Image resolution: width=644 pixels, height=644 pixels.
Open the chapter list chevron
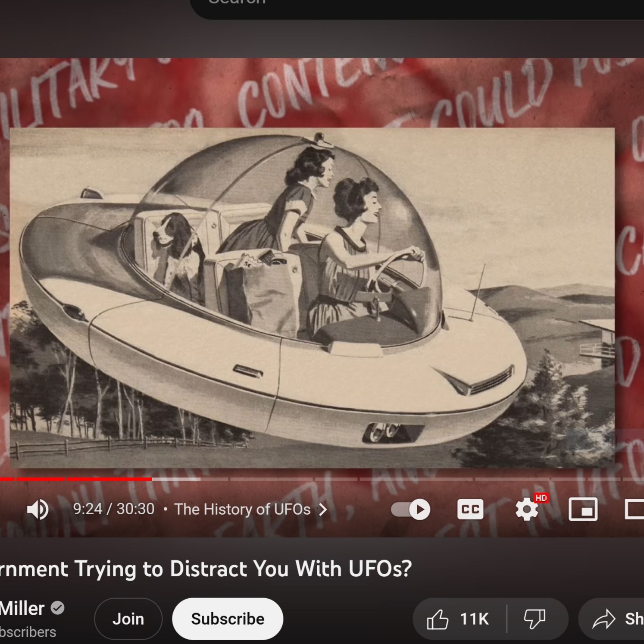click(x=322, y=509)
